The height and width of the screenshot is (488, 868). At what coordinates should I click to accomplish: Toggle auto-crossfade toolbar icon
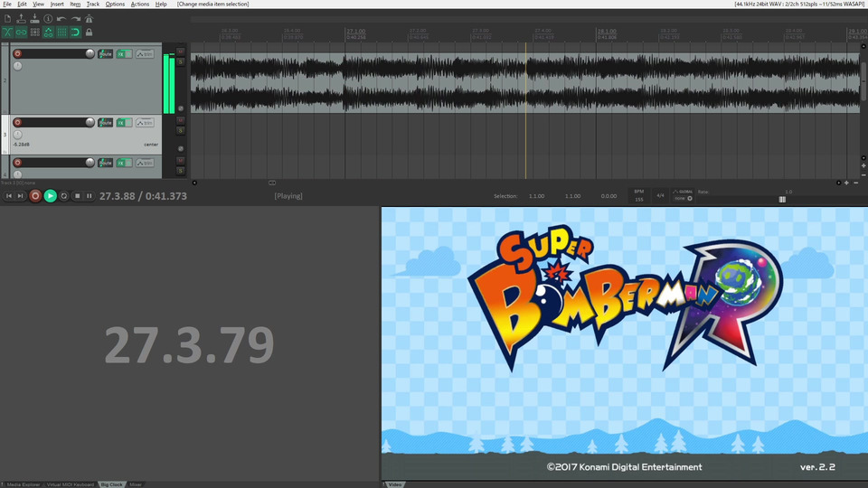[7, 33]
